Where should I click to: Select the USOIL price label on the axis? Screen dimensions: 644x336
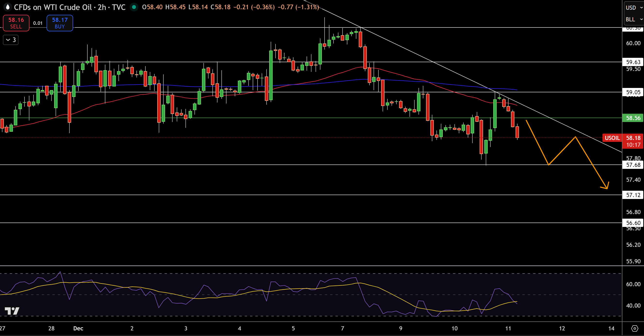tap(612, 138)
